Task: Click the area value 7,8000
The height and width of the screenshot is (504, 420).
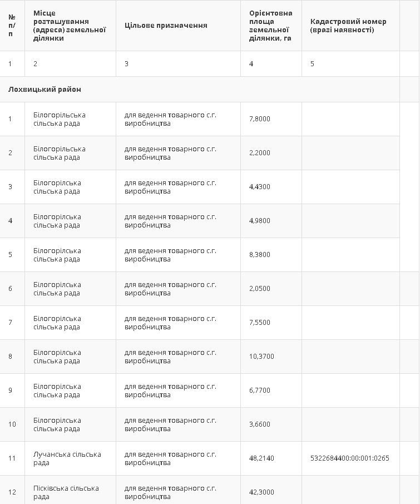Action: [260, 119]
